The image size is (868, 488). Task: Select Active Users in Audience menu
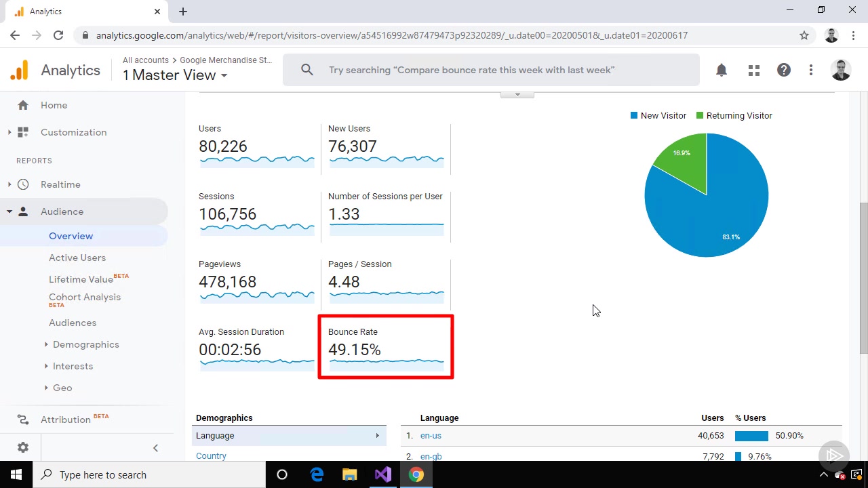pos(77,258)
